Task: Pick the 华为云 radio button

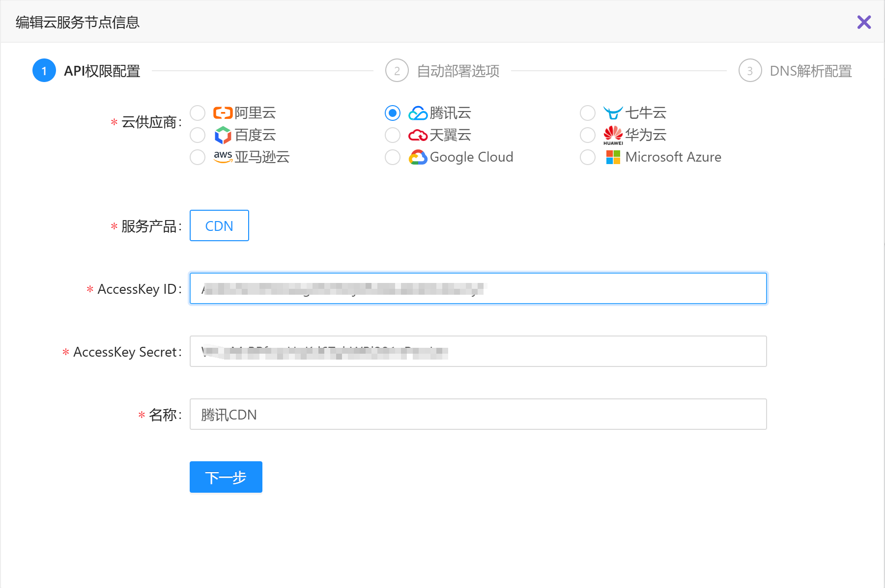Action: click(x=588, y=135)
